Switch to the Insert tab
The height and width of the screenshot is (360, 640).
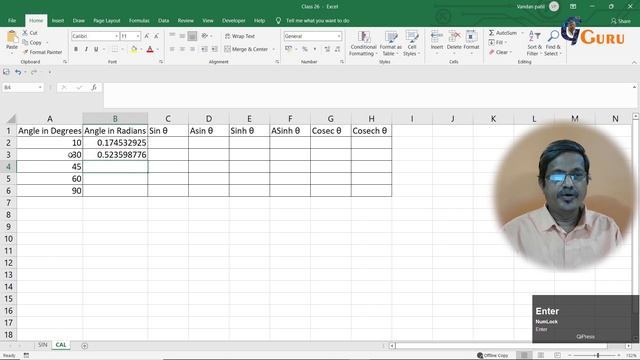click(x=58, y=20)
